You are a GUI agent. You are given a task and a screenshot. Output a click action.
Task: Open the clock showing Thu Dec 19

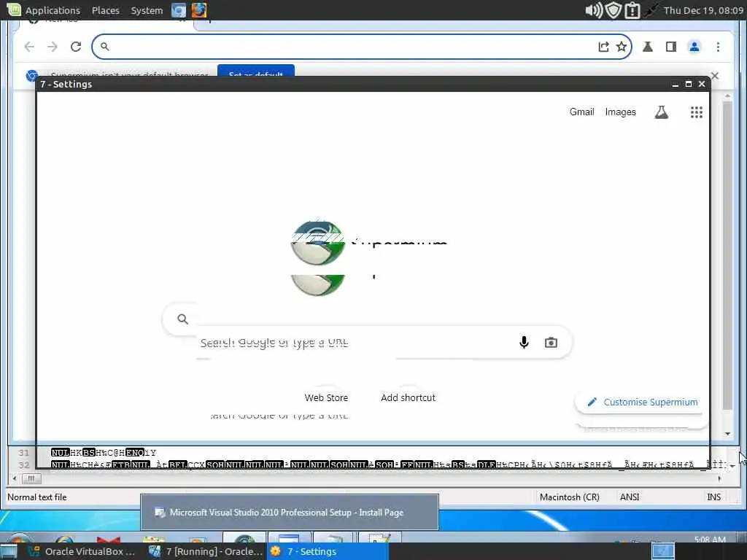point(703,10)
